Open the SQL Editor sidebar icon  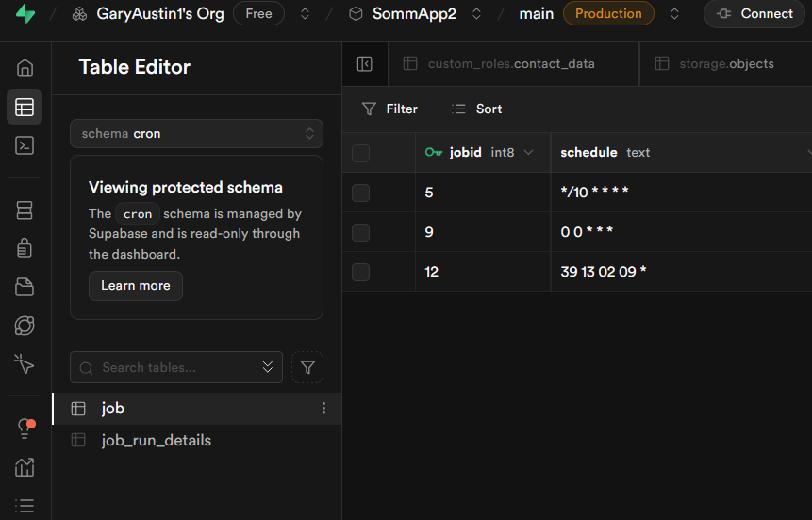(x=25, y=145)
